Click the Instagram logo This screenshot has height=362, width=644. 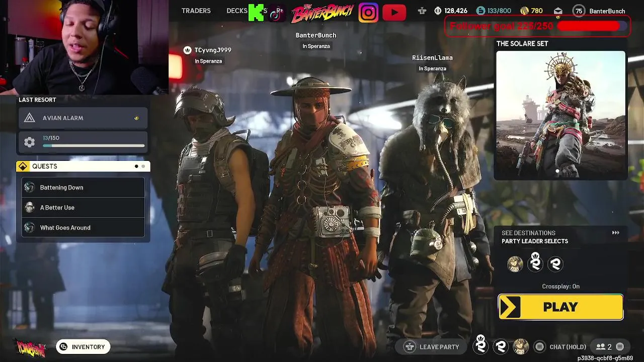point(368,12)
